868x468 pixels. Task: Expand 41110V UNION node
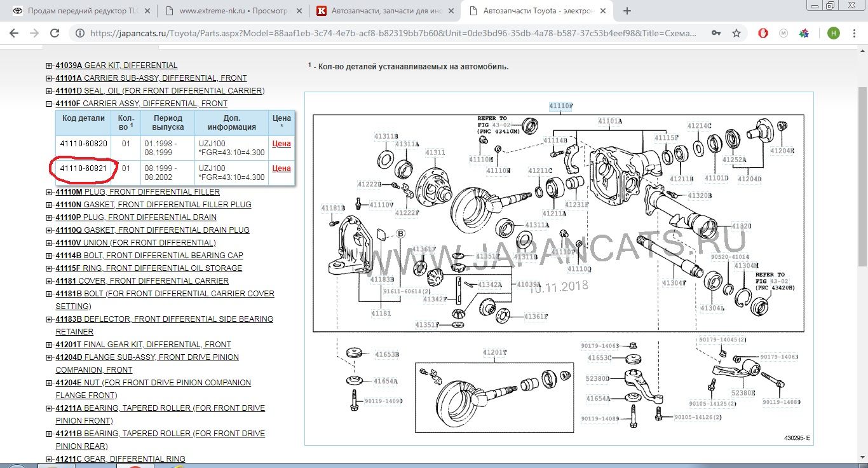(49, 243)
